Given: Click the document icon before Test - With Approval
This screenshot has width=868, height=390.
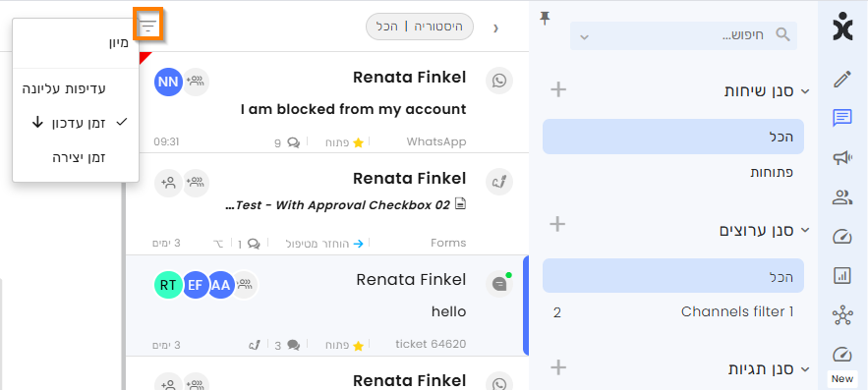Looking at the screenshot, I should tap(461, 204).
